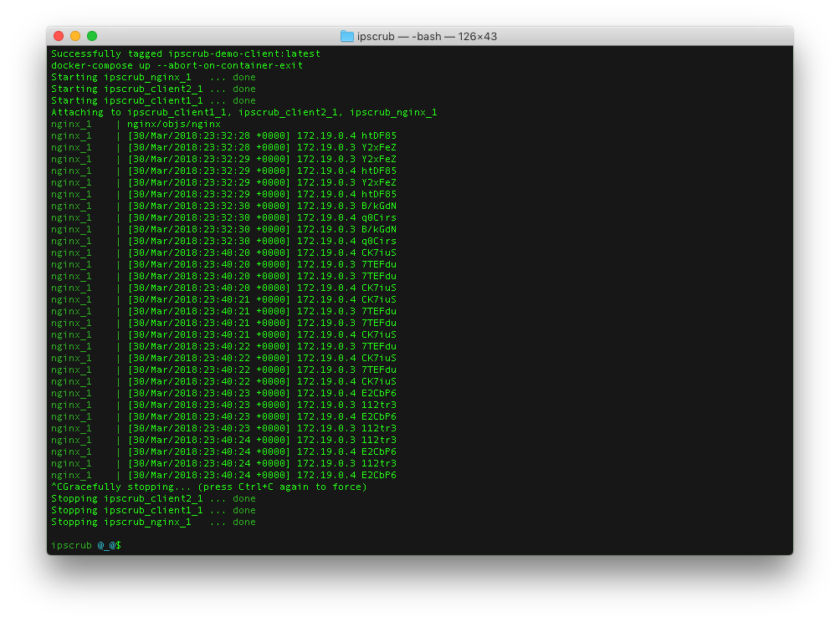Click the terminal scrollbar region on the right edge
This screenshot has height=622, width=840.
point(787,293)
